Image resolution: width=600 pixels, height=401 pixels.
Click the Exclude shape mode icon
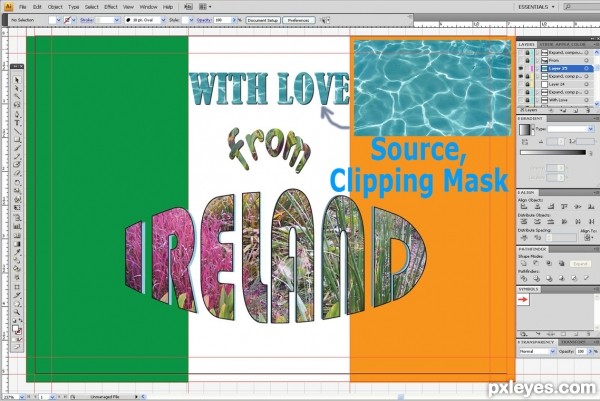coord(562,263)
